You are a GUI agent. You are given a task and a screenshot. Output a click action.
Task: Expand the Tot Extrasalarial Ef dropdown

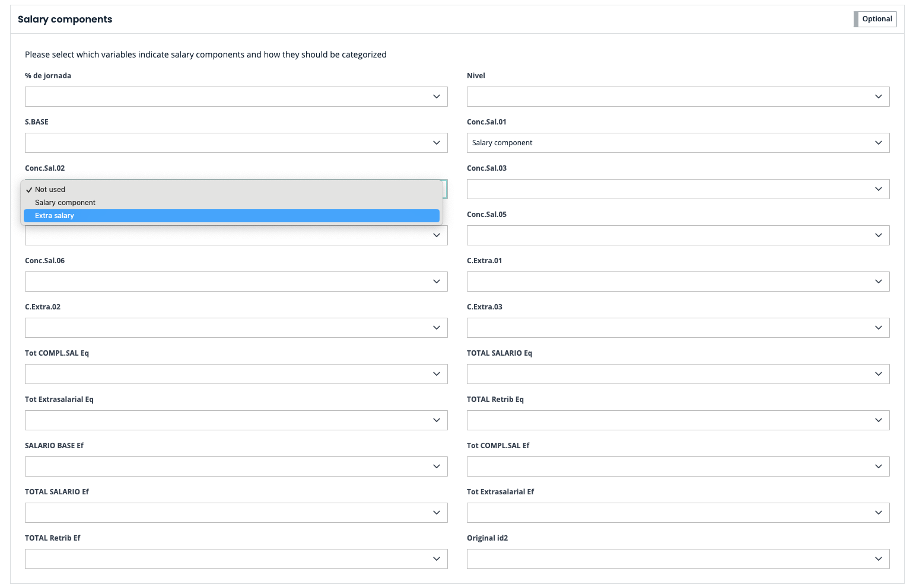pos(677,513)
